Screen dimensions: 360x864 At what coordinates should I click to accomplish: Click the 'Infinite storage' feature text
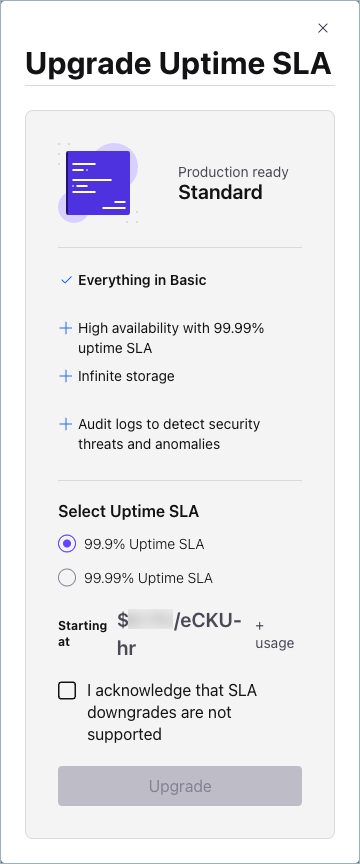pos(126,376)
